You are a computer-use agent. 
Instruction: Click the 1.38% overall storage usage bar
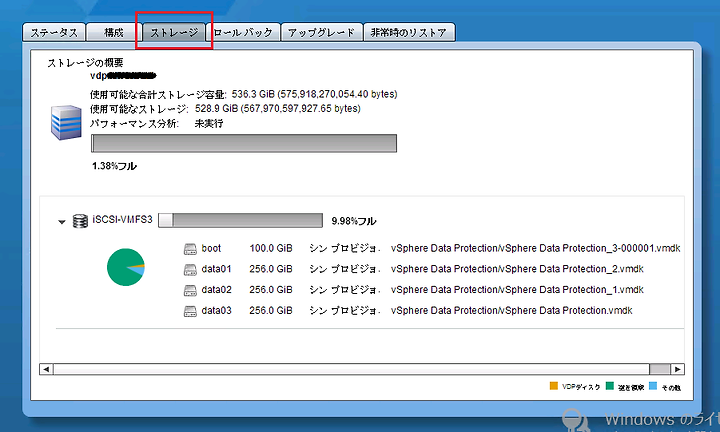pyautogui.click(x=244, y=143)
